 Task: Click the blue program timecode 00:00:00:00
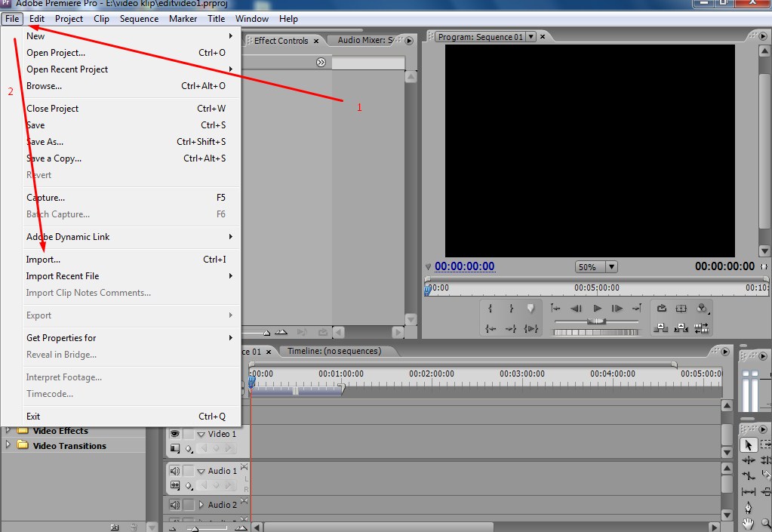pyautogui.click(x=464, y=266)
